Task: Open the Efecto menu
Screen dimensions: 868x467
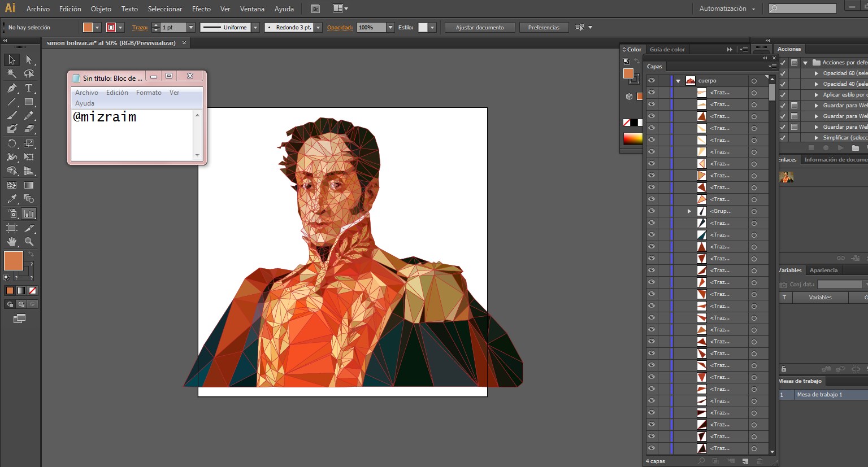Action: [x=201, y=9]
